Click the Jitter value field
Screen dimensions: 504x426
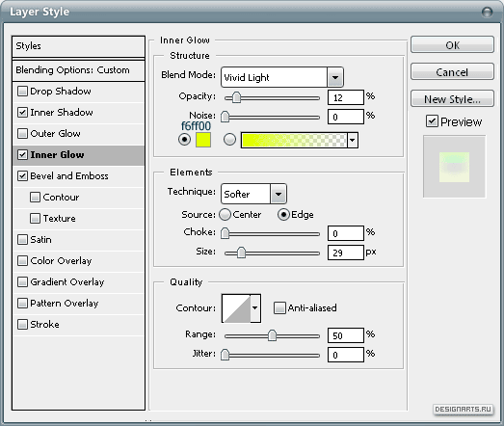pos(346,355)
